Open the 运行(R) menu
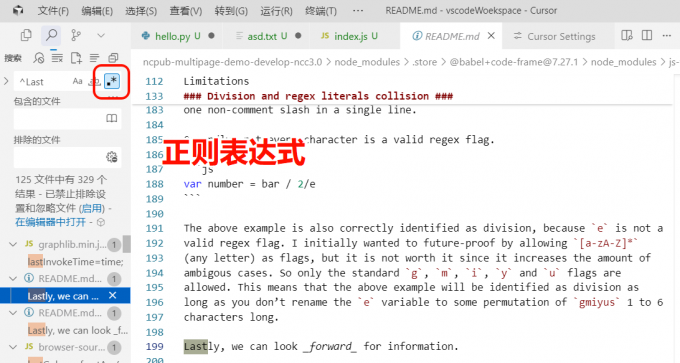 pyautogui.click(x=276, y=10)
